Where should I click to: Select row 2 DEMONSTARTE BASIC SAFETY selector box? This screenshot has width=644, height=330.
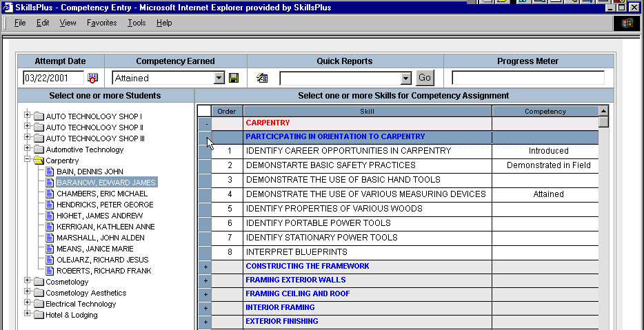[205, 165]
